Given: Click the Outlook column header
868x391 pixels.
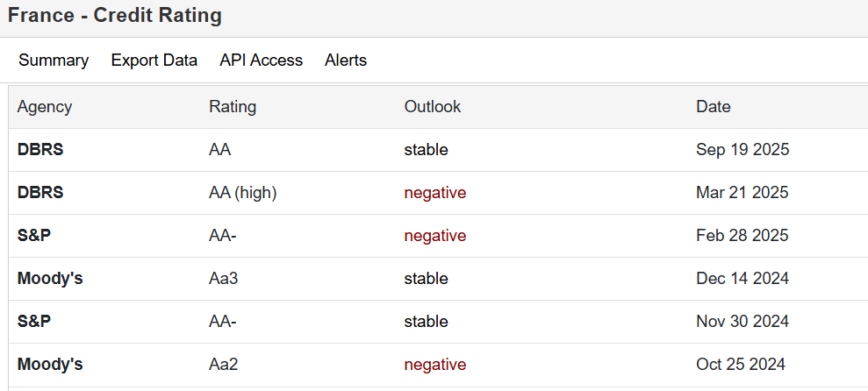Looking at the screenshot, I should pyautogui.click(x=433, y=107).
